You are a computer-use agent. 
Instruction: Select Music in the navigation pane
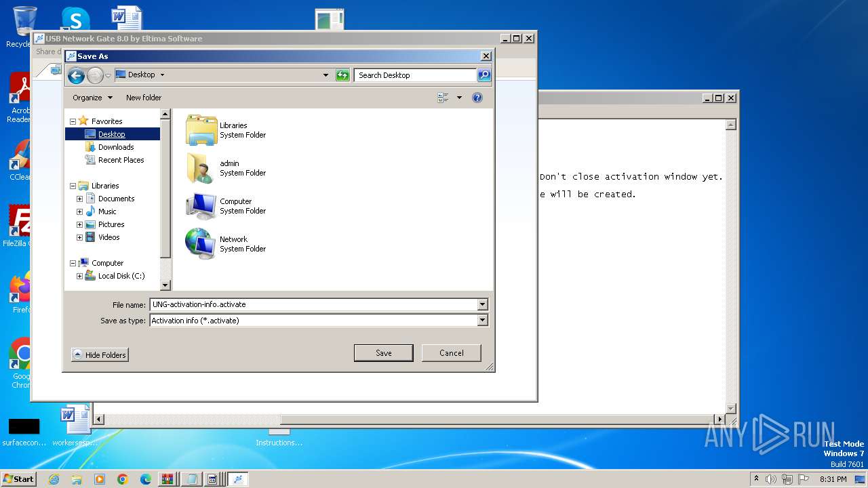(107, 211)
